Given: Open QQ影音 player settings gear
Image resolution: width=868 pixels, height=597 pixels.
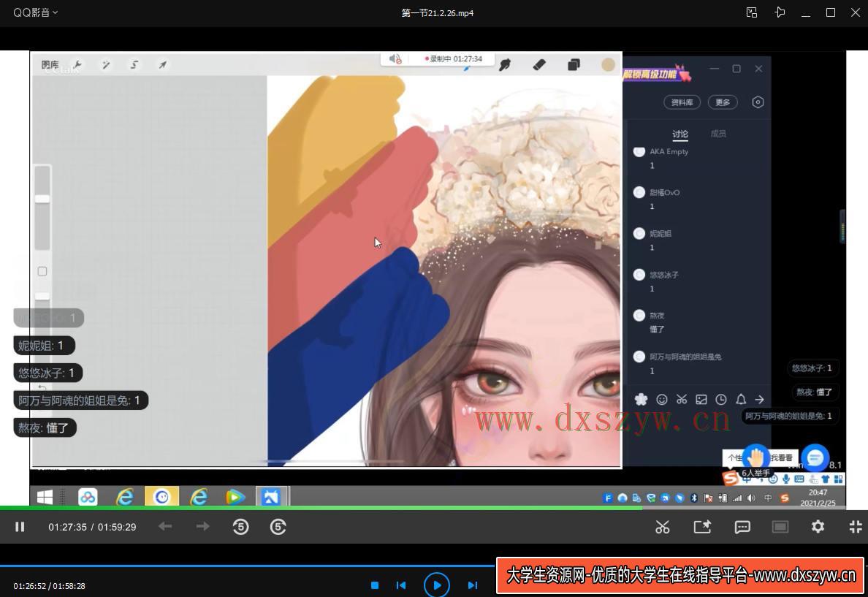Looking at the screenshot, I should coord(818,527).
